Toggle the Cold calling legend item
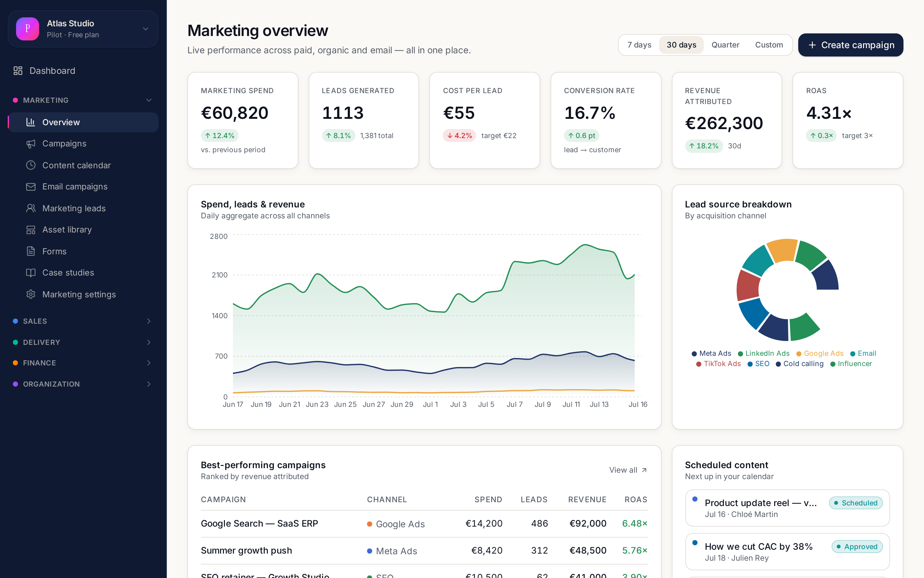This screenshot has width=924, height=578. point(800,364)
